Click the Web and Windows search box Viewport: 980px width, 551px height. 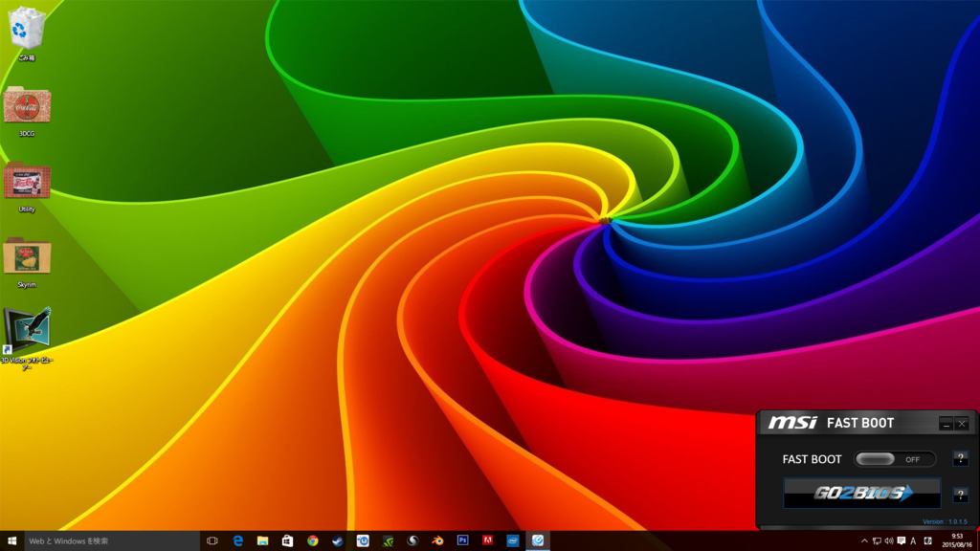pos(111,540)
